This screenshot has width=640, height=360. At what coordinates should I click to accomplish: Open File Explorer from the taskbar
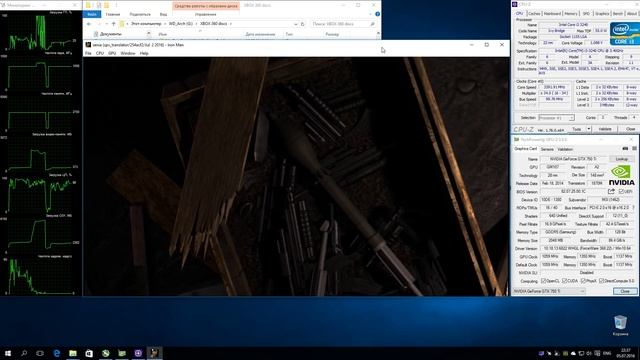[73, 353]
